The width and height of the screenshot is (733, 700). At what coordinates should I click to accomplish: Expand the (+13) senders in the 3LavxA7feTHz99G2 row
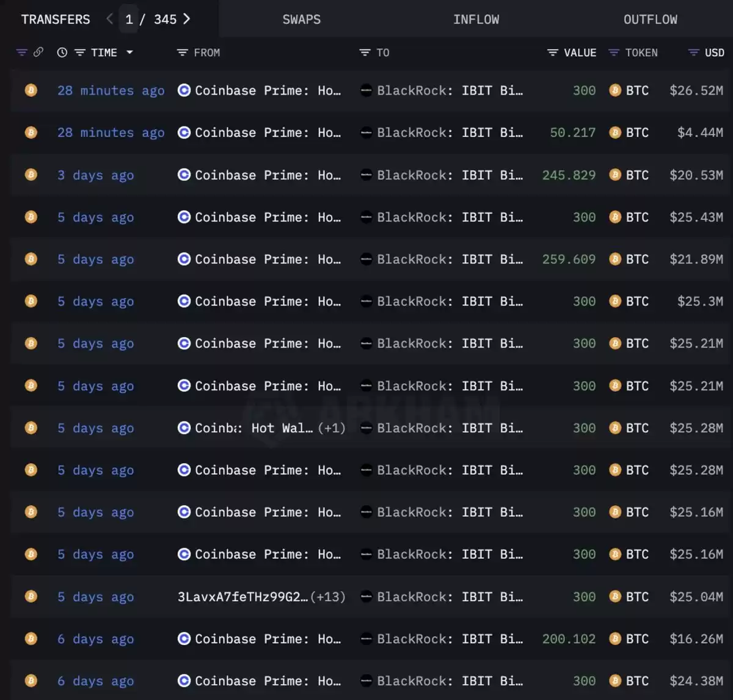[x=328, y=597]
